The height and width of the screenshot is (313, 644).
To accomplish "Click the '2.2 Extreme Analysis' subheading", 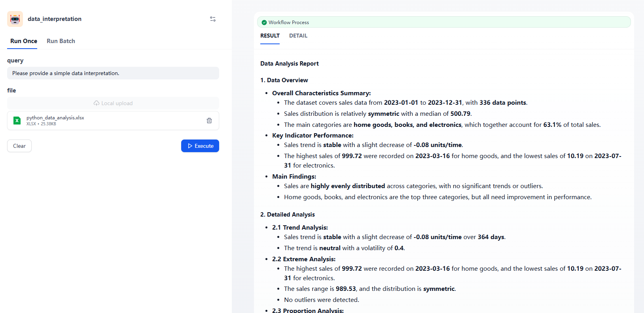I will (303, 259).
